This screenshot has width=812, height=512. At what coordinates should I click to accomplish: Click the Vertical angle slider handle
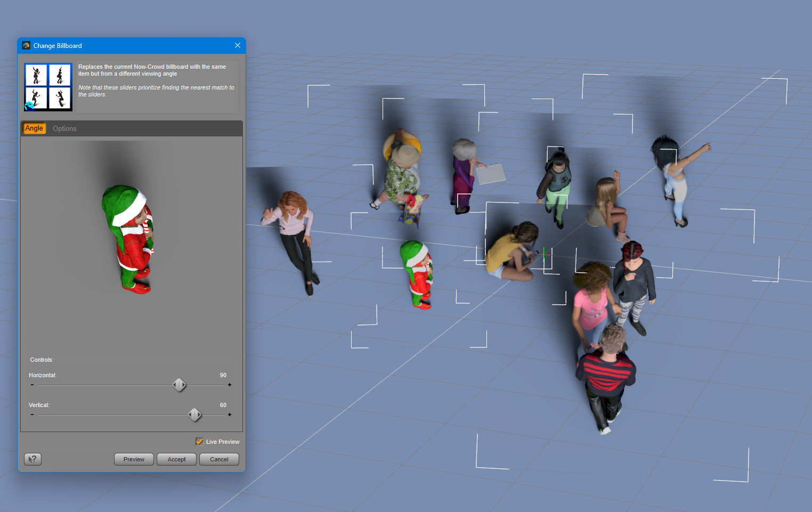(195, 415)
